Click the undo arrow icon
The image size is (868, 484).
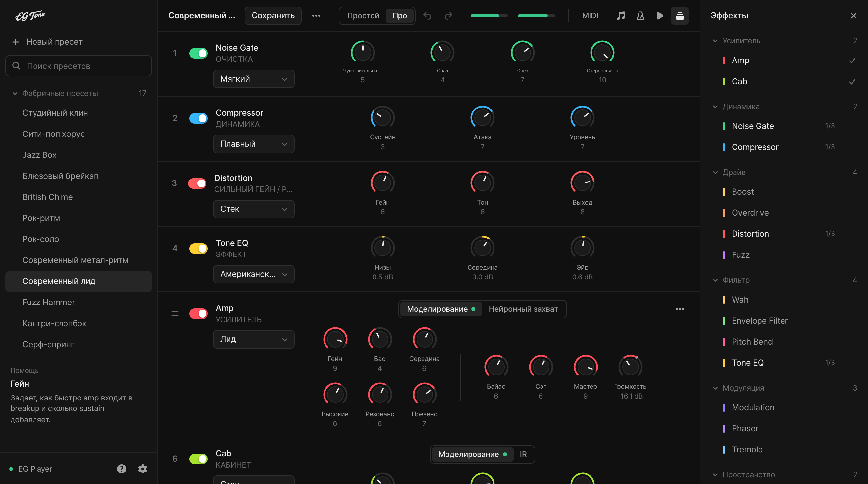point(427,15)
